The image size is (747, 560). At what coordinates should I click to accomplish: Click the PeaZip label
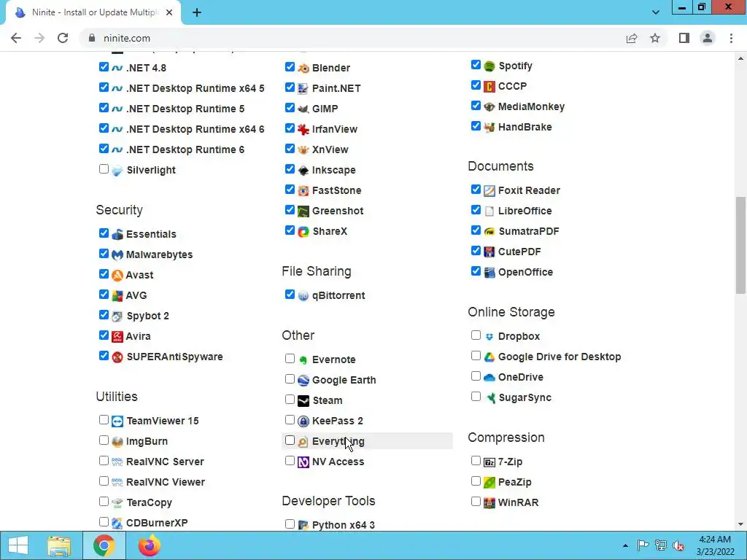pyautogui.click(x=514, y=483)
